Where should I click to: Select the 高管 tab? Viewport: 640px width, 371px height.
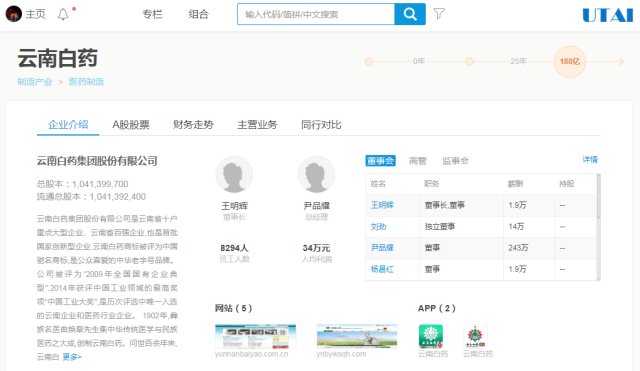pos(418,161)
